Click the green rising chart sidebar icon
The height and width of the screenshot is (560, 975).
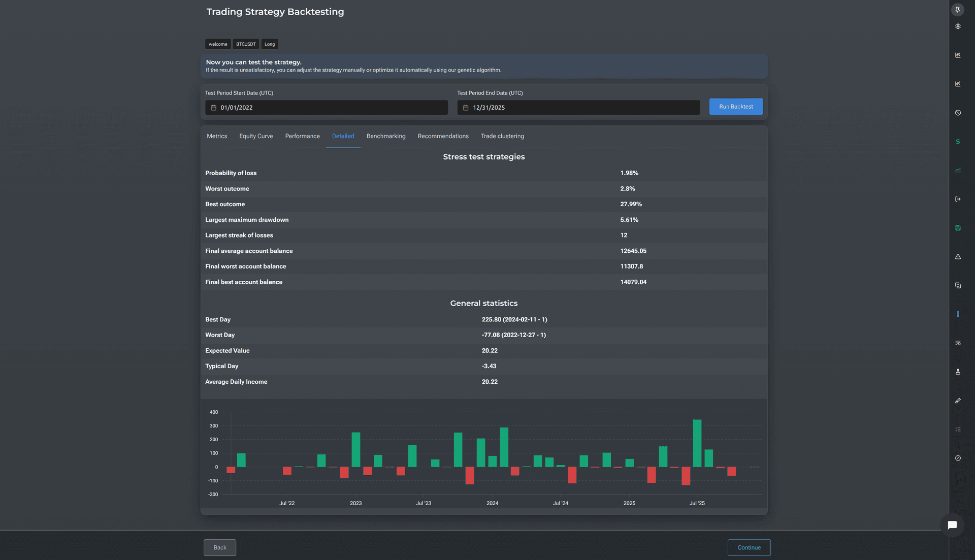click(958, 171)
